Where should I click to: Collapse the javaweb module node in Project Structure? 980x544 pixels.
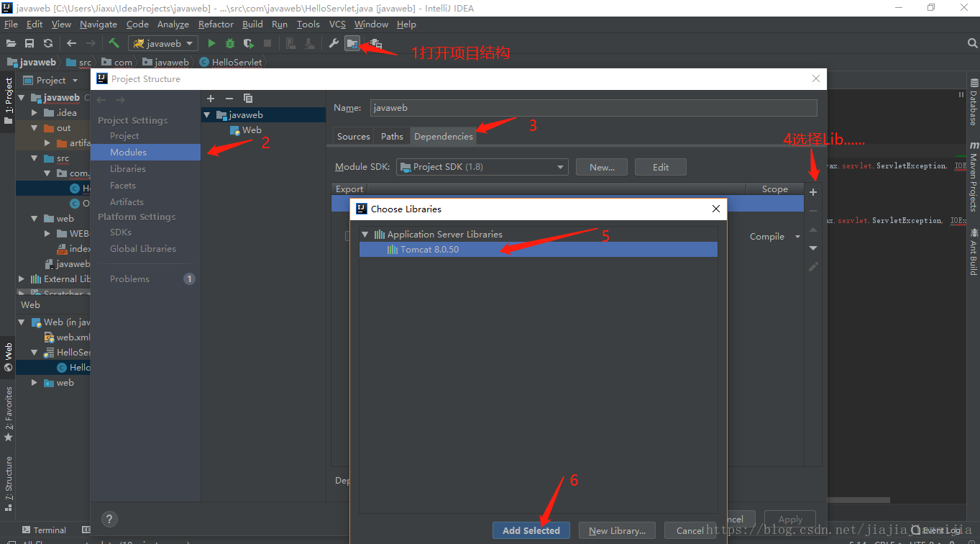click(208, 115)
